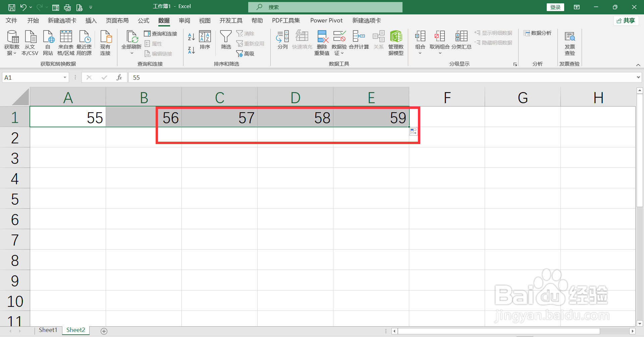
Task: Click From Web (自网站) icon
Action: click(x=48, y=43)
